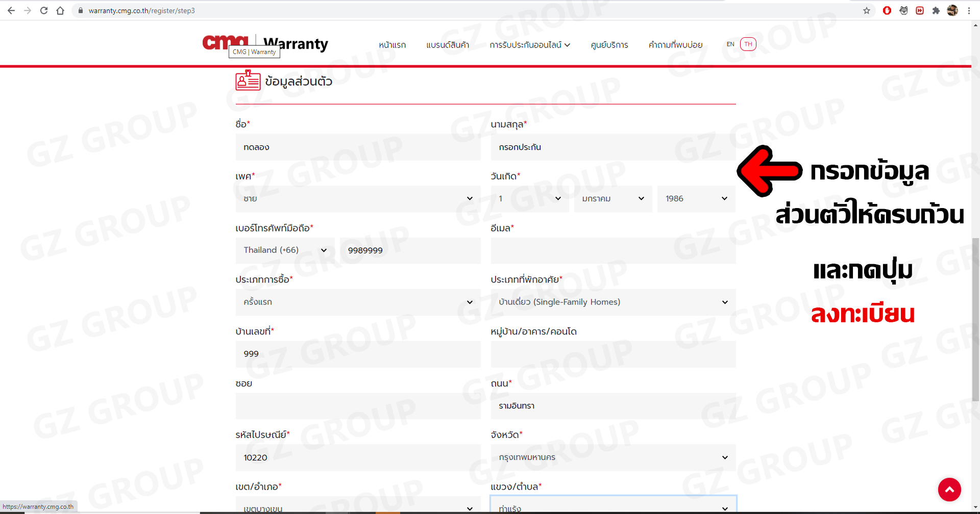
Task: Navigate to หน้าแรก home link
Action: (392, 45)
